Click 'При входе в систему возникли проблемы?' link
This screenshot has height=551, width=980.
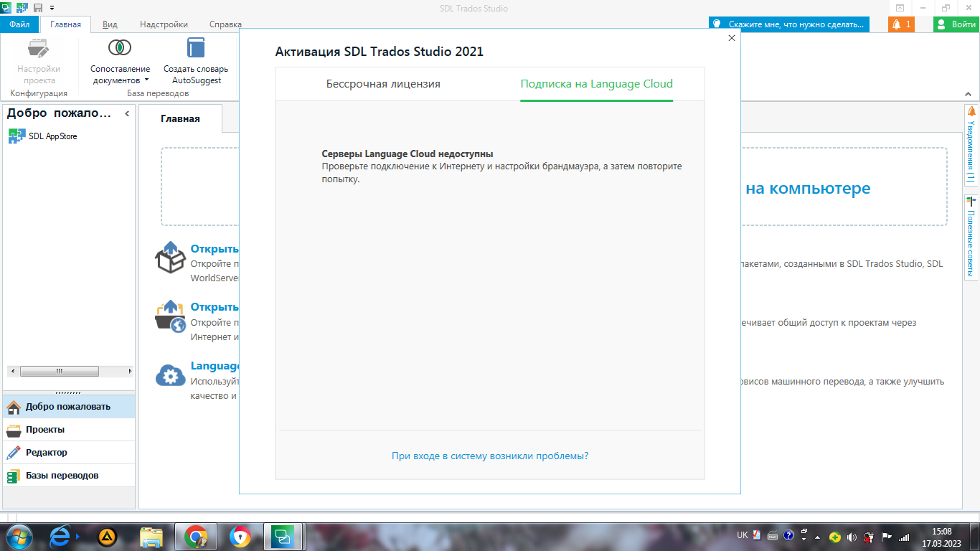coord(490,456)
